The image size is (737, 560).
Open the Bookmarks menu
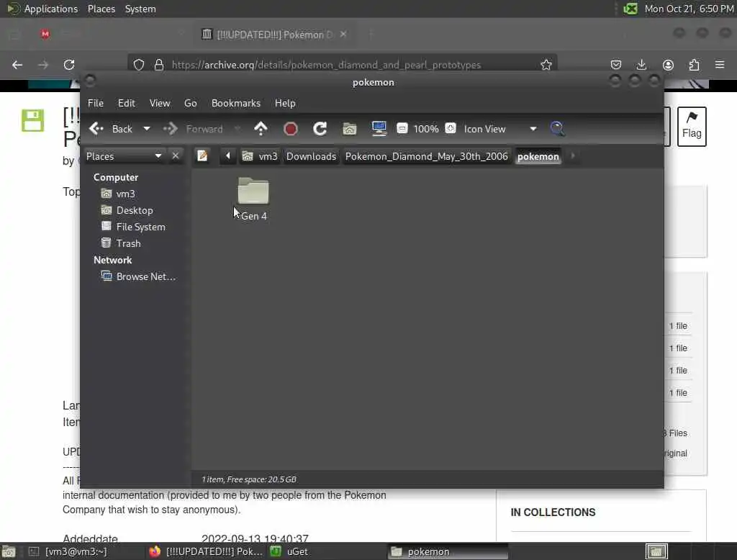tap(236, 103)
